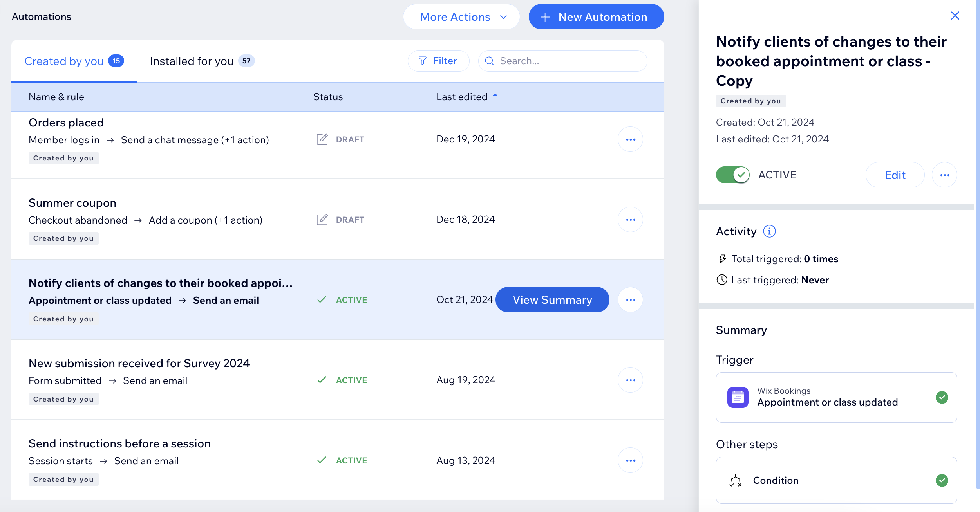Click the Wix Bookings trigger icon
This screenshot has width=980, height=512.
pos(738,397)
